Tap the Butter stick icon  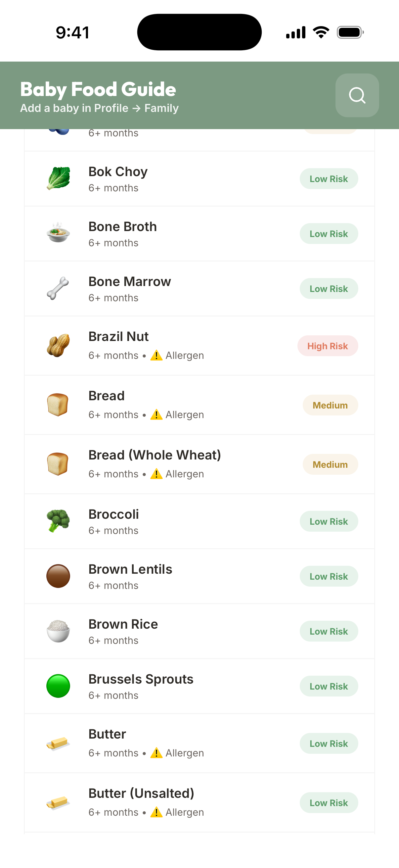point(58,743)
